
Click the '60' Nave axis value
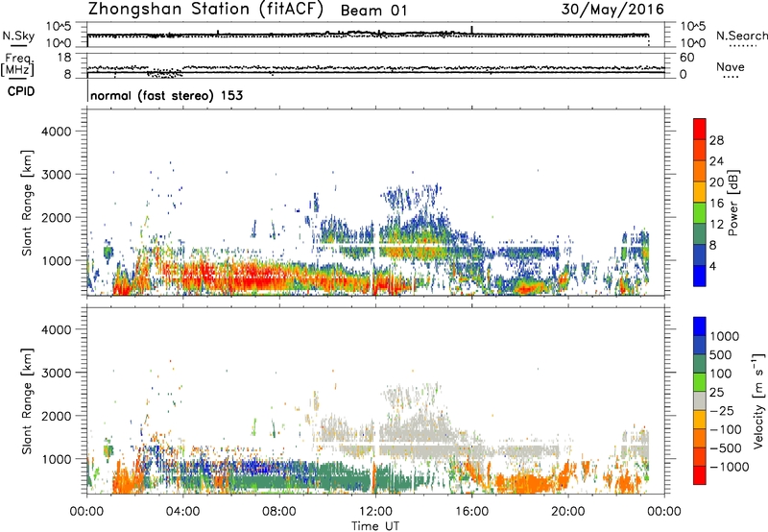(x=686, y=58)
